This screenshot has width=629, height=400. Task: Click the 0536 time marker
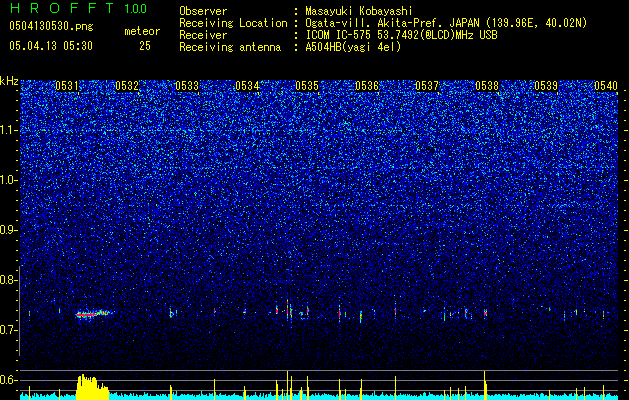367,86
